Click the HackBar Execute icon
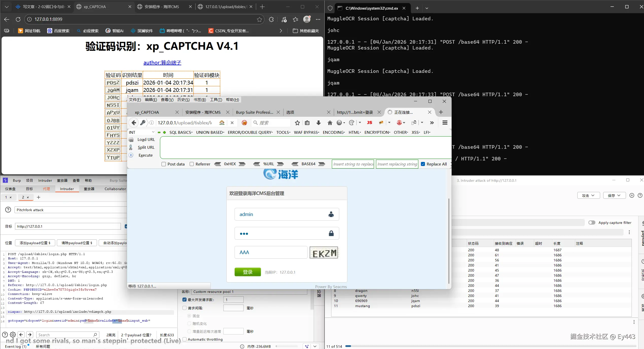This screenshot has width=644, height=349. (x=131, y=155)
